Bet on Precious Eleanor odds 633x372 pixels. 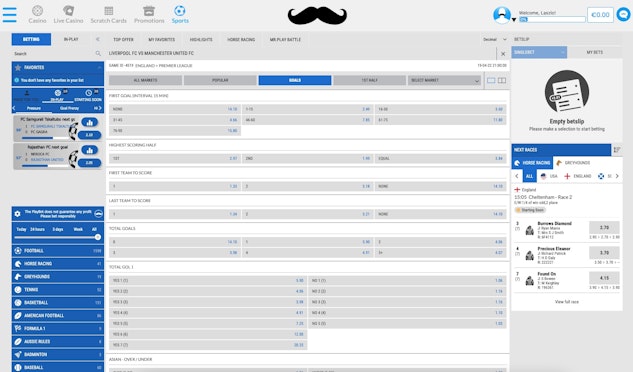[604, 253]
